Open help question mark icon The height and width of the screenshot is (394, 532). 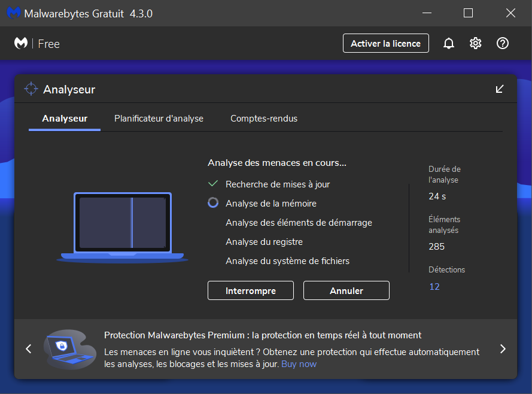point(503,44)
